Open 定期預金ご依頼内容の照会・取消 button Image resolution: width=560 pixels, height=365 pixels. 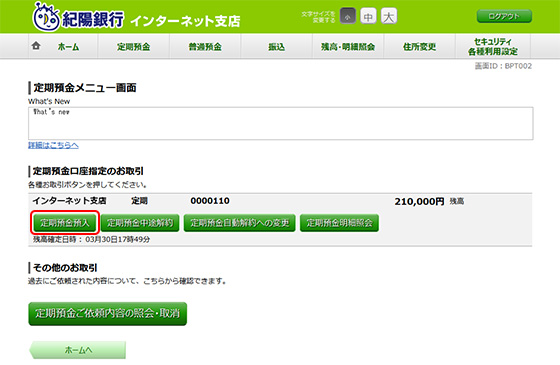[x=108, y=314]
